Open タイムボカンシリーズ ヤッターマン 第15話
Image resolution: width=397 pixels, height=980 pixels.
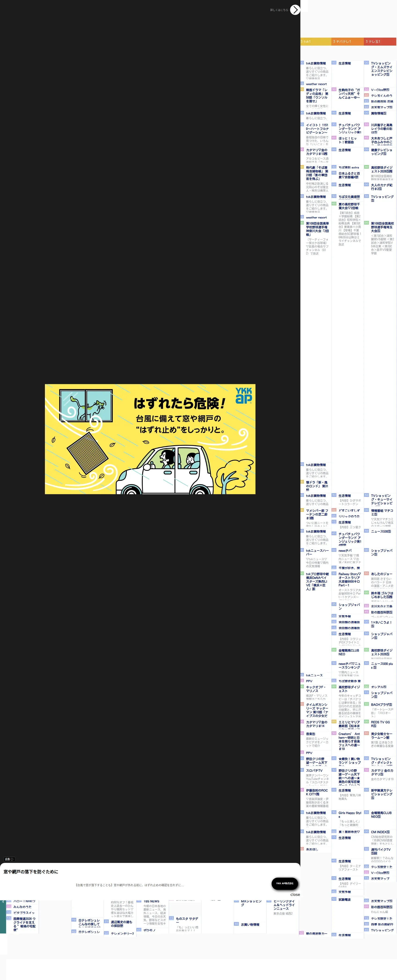click(x=317, y=710)
